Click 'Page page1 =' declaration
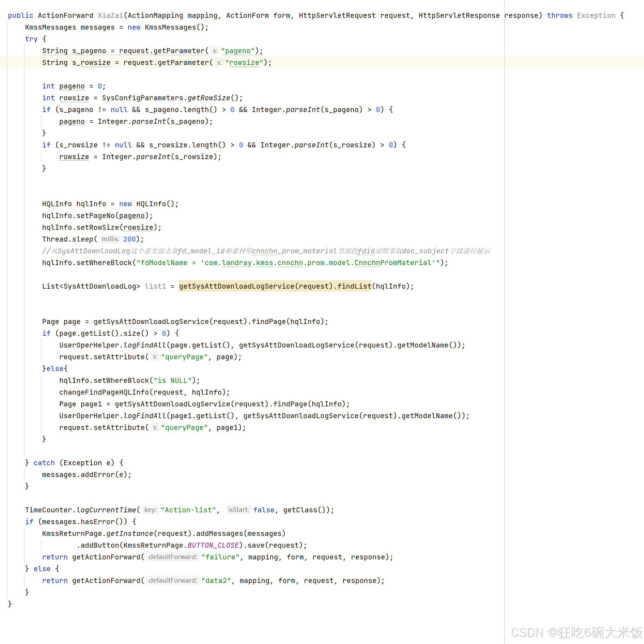This screenshot has width=644, height=644. [204, 404]
